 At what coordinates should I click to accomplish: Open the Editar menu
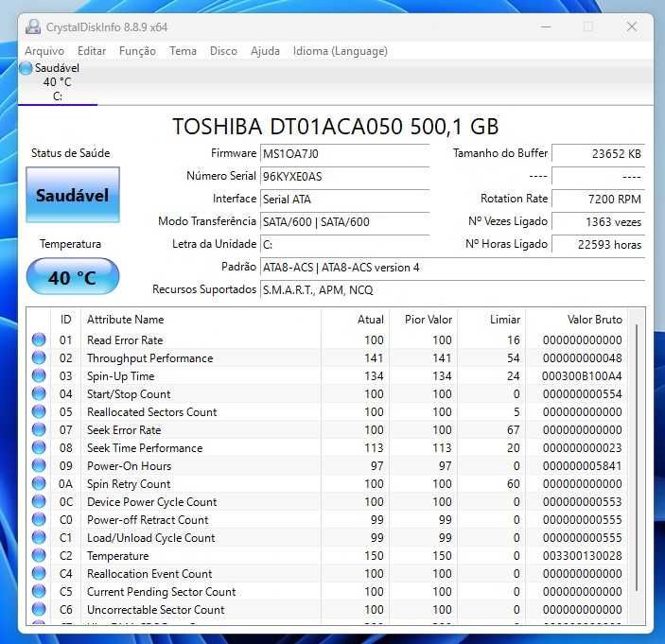[92, 51]
